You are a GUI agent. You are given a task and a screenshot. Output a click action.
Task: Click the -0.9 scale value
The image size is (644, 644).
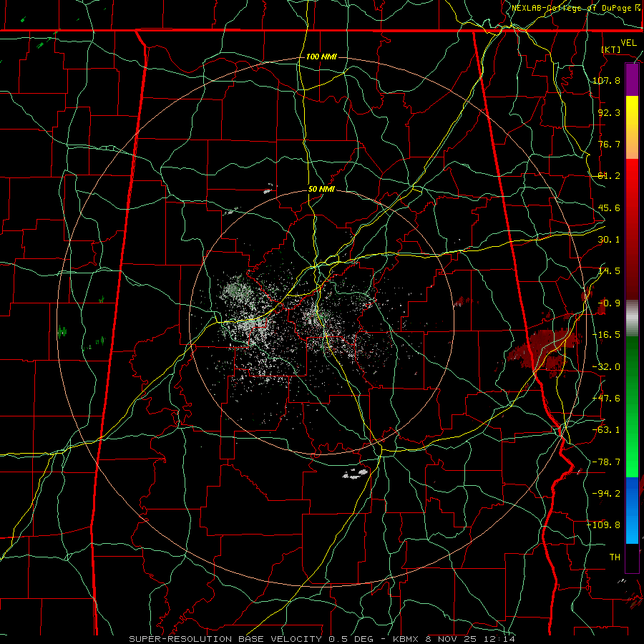coord(607,303)
